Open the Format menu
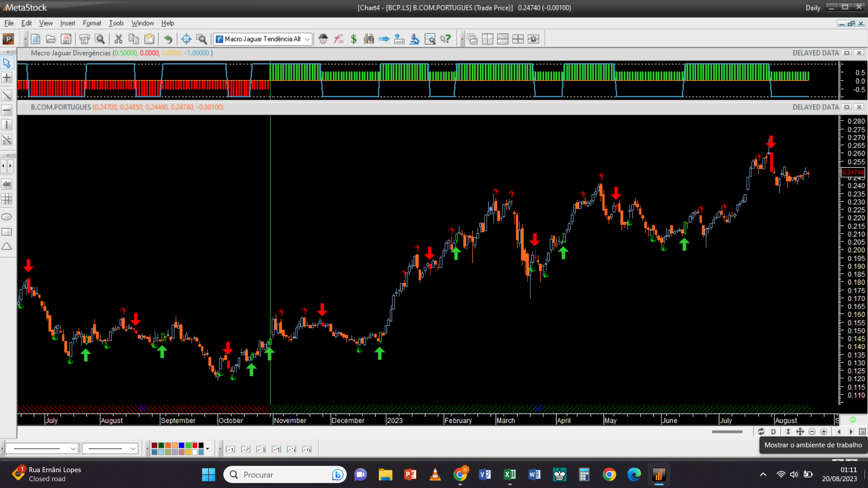 (92, 23)
